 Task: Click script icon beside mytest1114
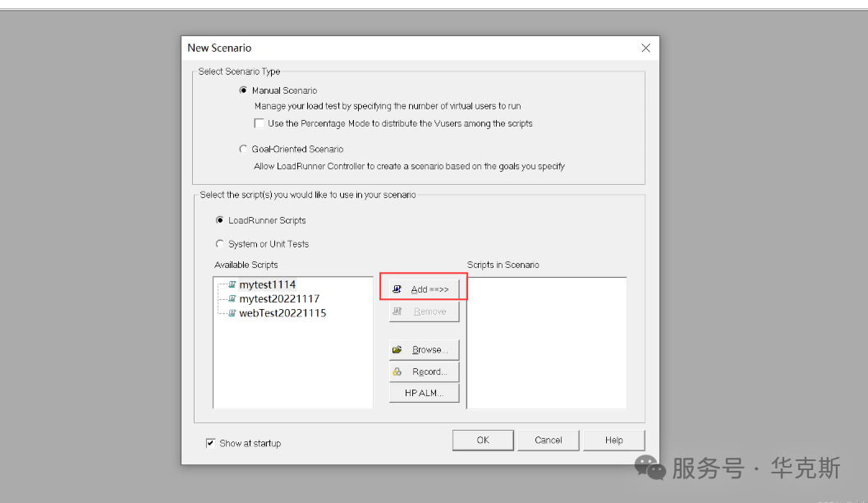(232, 284)
